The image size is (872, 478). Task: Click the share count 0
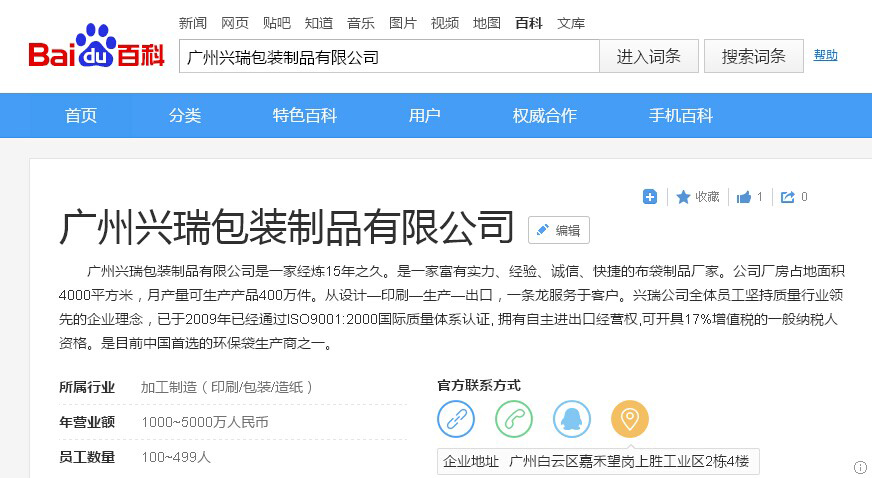(x=804, y=197)
